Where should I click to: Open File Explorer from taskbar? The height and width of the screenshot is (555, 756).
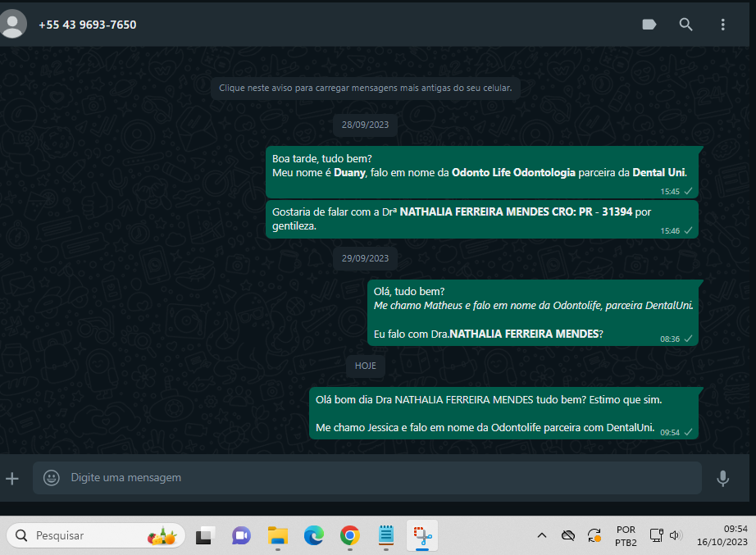[x=278, y=535]
